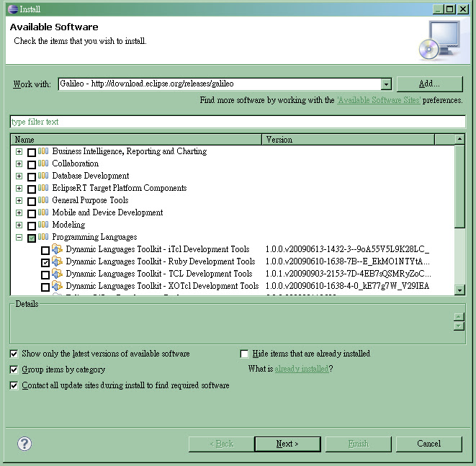Image resolution: width=476 pixels, height=466 pixels.
Task: Expand the Business Intelligence, Reporting and Charting node
Action: point(19,151)
